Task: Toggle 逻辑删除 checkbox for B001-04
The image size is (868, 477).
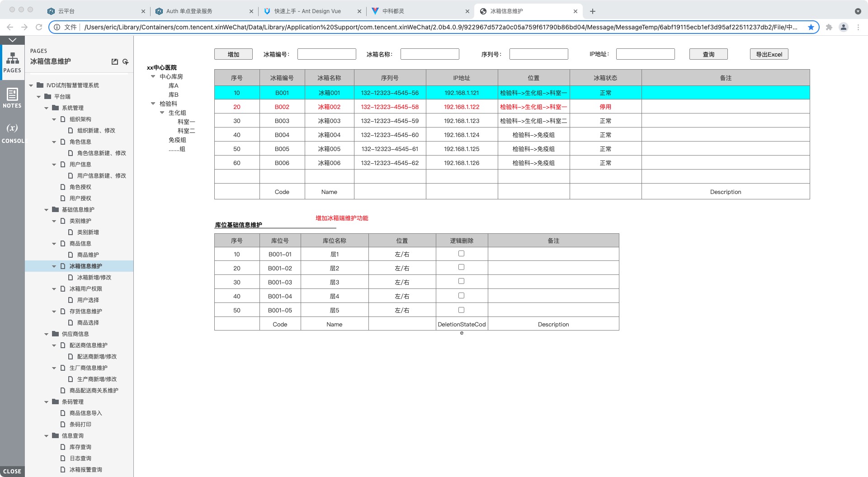Action: click(x=461, y=296)
